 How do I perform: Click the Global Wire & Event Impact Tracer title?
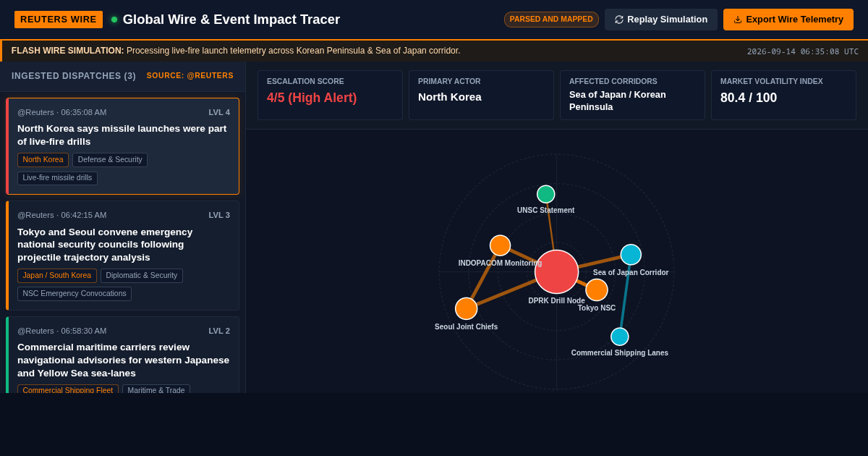point(231,20)
